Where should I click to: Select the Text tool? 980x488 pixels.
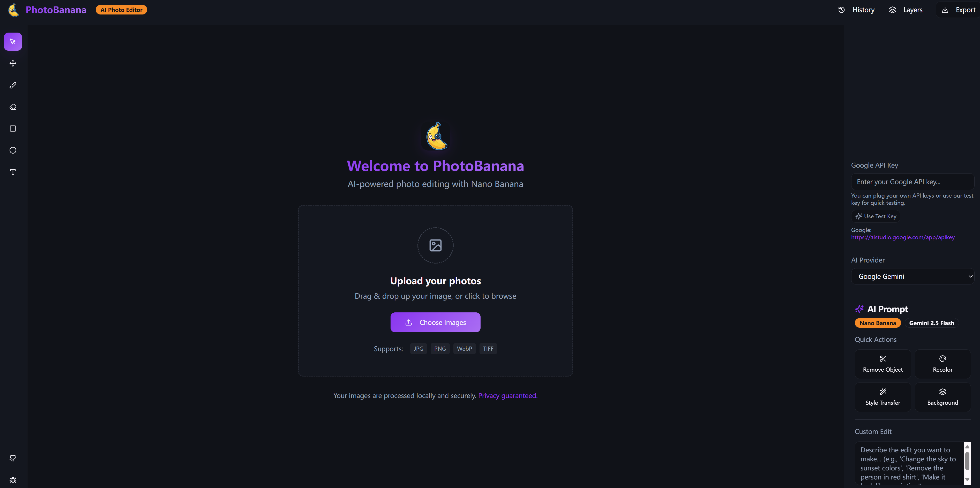[x=13, y=172]
